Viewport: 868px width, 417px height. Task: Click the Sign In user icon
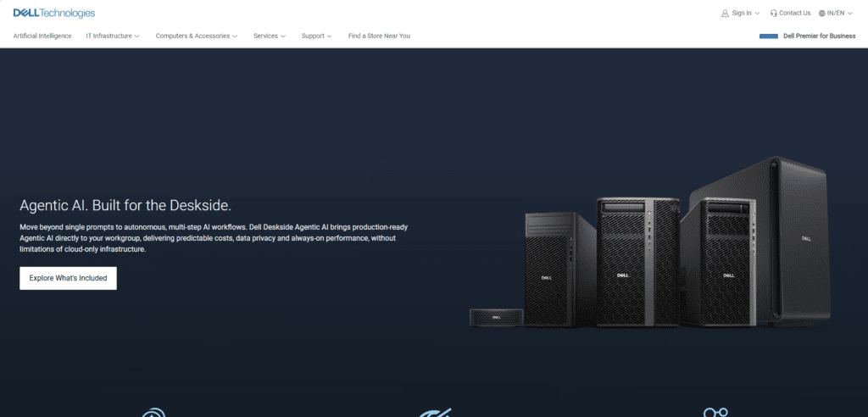(x=725, y=13)
